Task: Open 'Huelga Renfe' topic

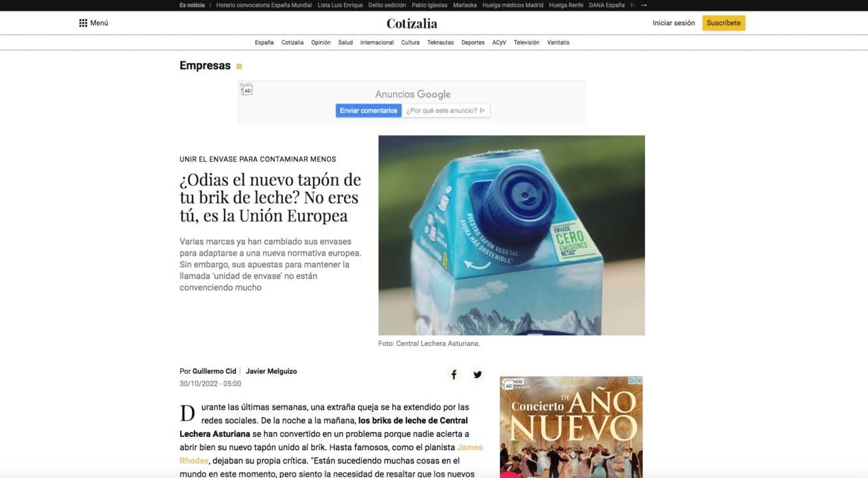Action: coord(566,5)
